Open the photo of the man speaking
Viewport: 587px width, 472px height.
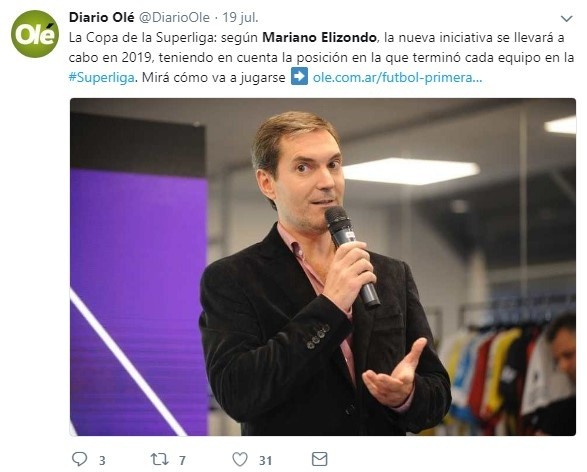click(323, 267)
